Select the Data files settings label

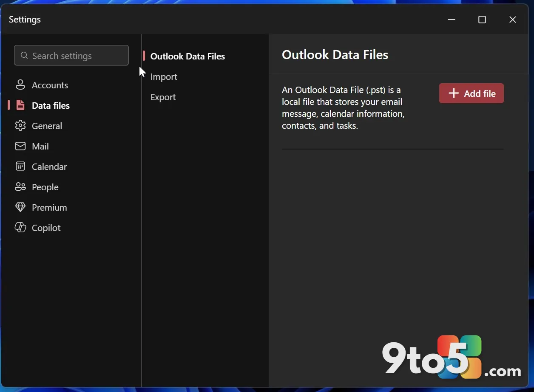pyautogui.click(x=51, y=105)
